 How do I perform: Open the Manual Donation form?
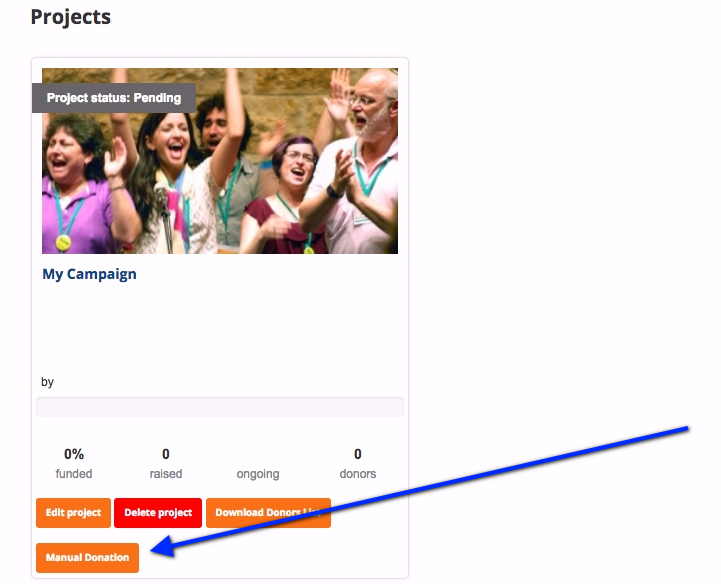pyautogui.click(x=87, y=558)
